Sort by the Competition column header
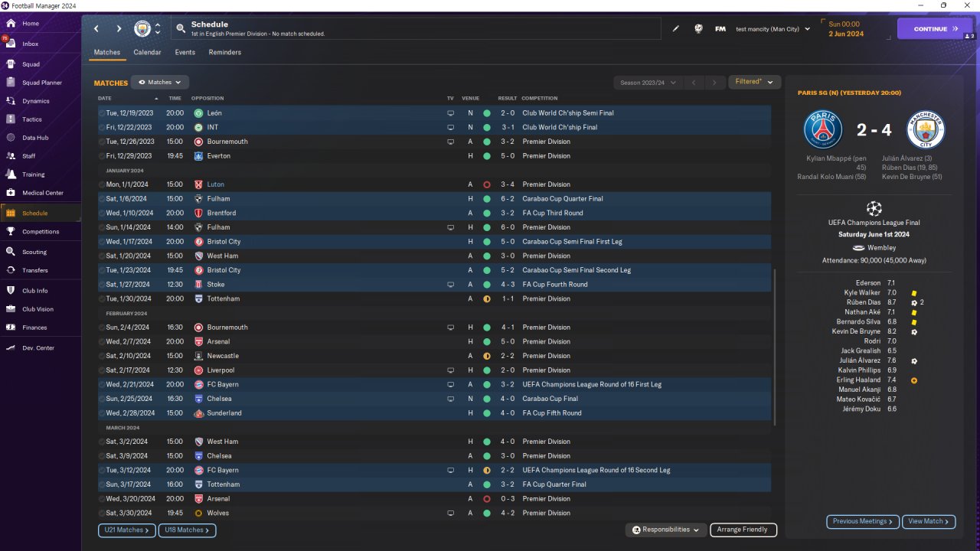Viewport: 980px width, 551px height. tap(540, 99)
